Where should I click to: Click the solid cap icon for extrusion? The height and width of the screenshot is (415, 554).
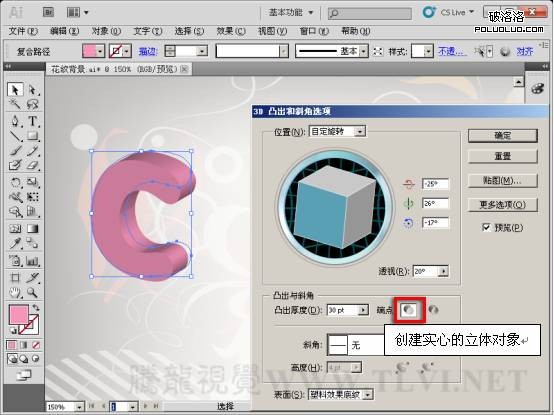tap(409, 310)
